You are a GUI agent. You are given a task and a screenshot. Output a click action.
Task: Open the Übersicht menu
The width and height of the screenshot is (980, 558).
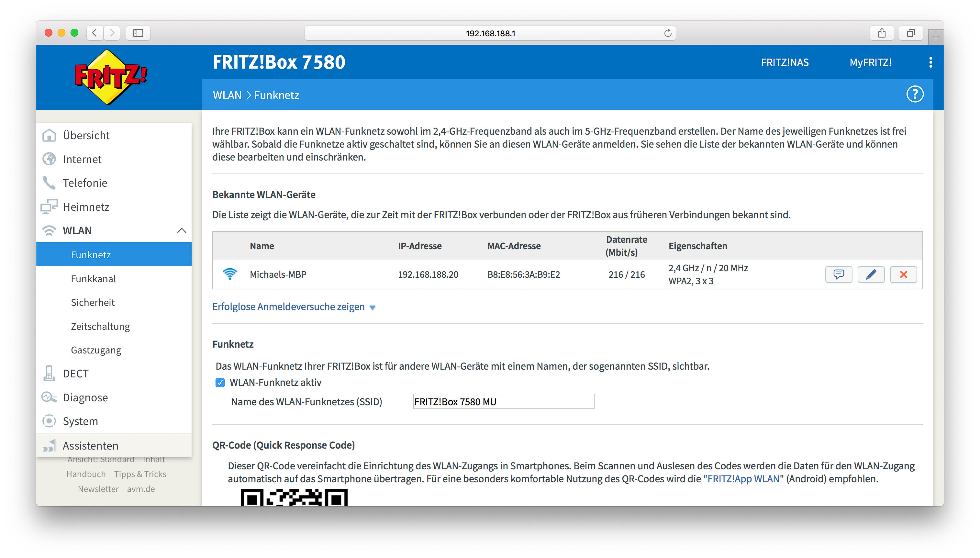coord(114,135)
